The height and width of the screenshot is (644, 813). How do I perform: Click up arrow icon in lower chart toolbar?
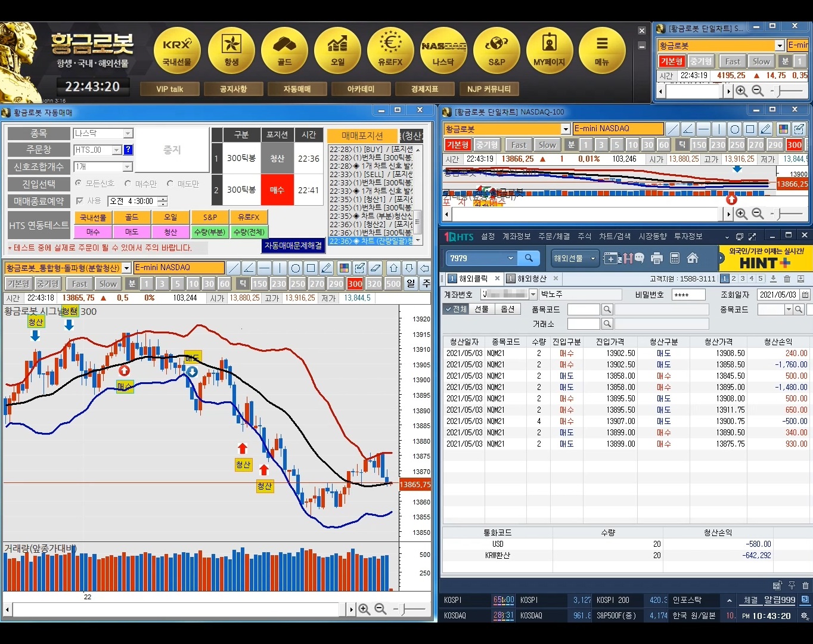[393, 268]
